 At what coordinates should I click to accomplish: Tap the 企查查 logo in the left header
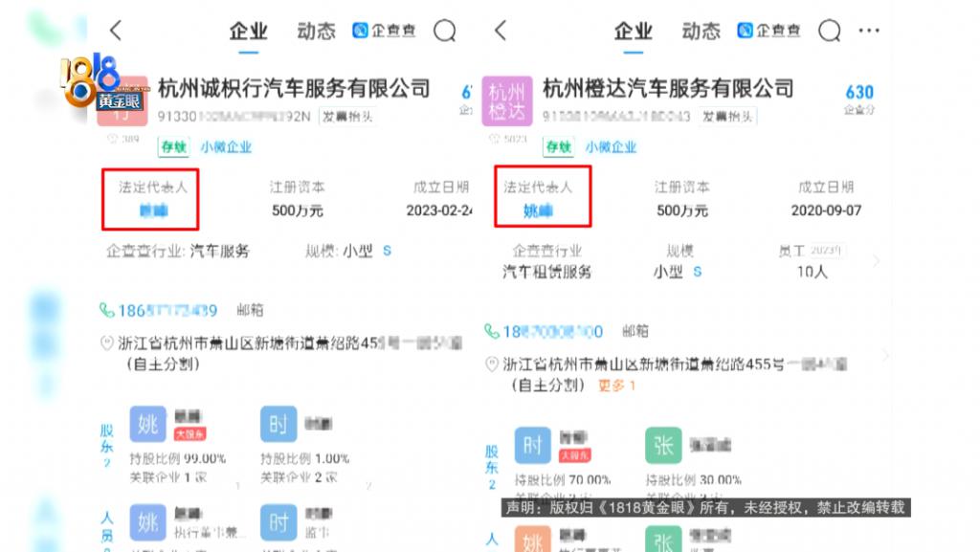tap(384, 30)
